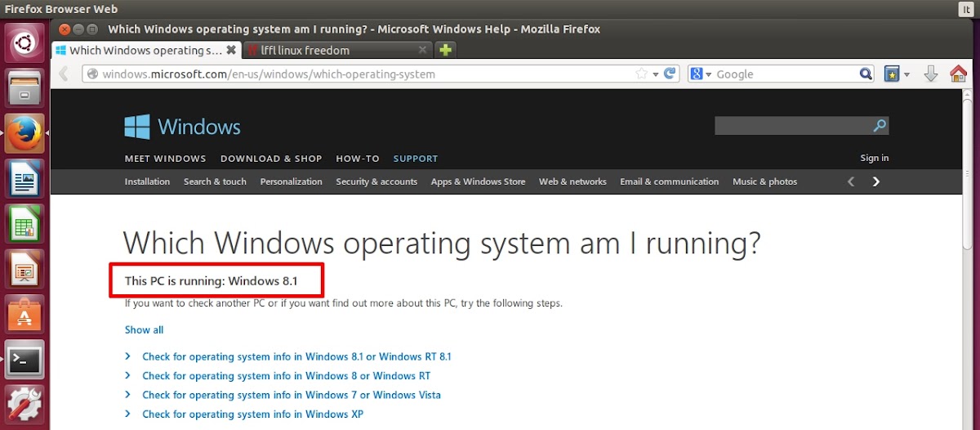The height and width of the screenshot is (430, 980).
Task: Open the HOW-TO menu
Action: pyautogui.click(x=358, y=159)
